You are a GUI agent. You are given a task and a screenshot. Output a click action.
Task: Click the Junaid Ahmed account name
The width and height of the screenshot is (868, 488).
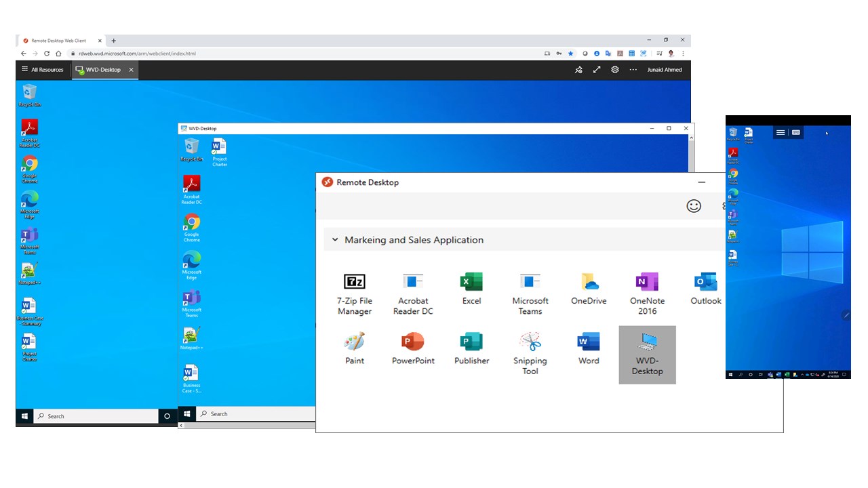point(665,70)
